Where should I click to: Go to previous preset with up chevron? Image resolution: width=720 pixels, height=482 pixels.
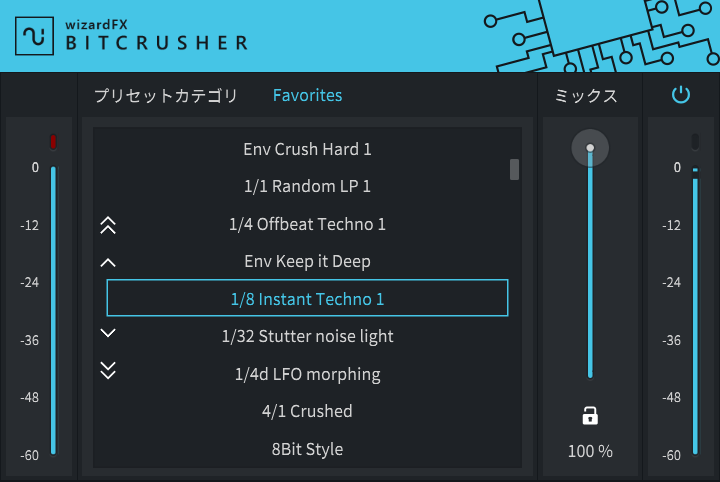click(x=108, y=263)
